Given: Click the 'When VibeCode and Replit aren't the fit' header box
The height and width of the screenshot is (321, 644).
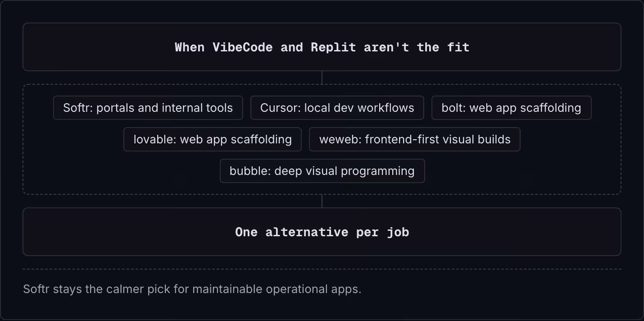Looking at the screenshot, I should point(322,47).
